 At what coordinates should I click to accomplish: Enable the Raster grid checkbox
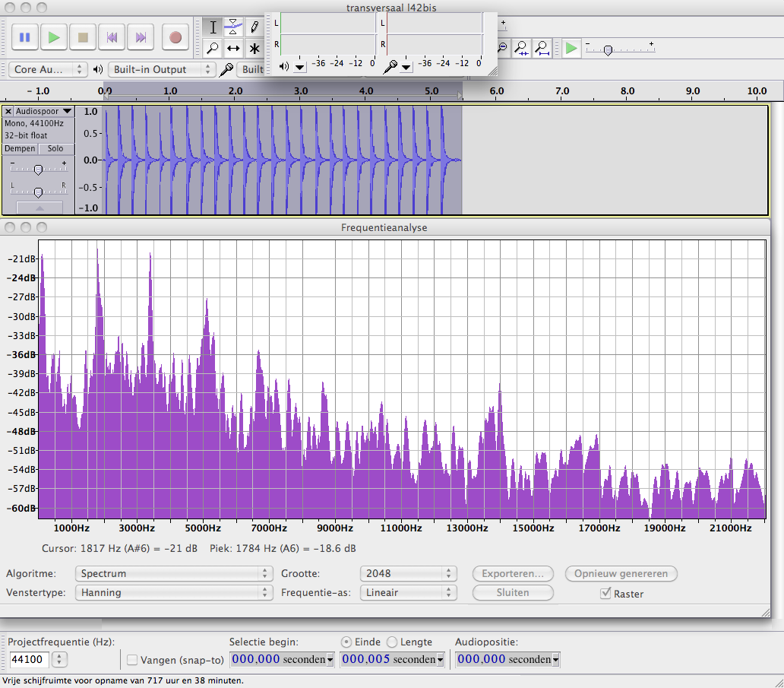click(605, 593)
